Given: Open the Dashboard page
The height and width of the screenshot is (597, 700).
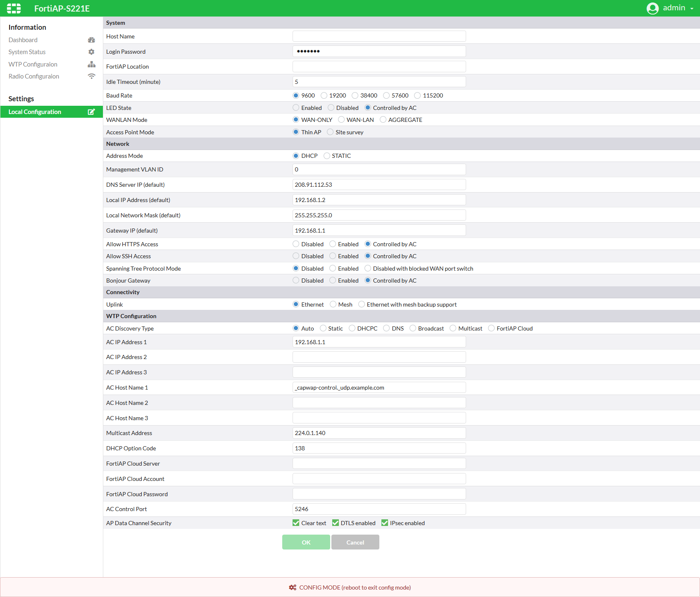Looking at the screenshot, I should tap(23, 40).
